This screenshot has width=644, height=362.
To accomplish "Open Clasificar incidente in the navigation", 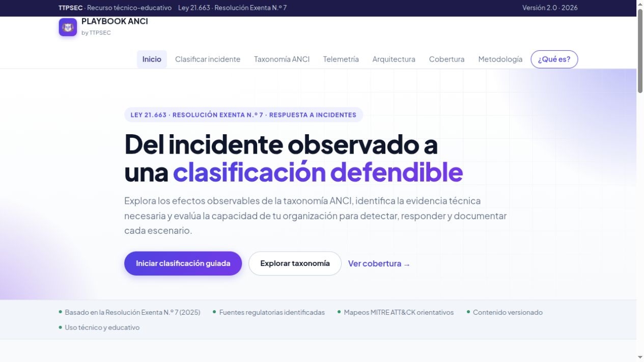I will coord(208,59).
